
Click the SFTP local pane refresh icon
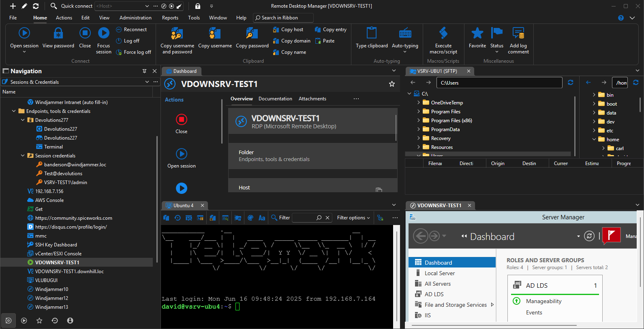pyautogui.click(x=571, y=83)
